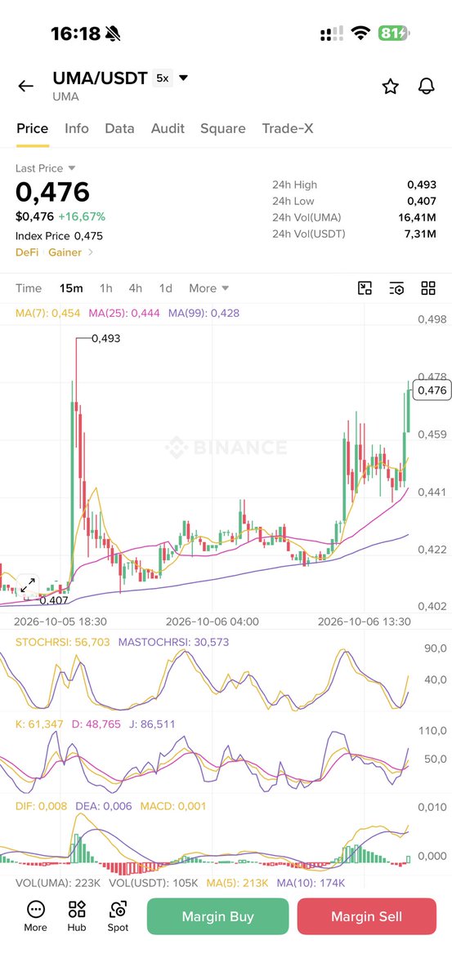Tap the Gainer tag link
Viewport: 452px width, 980px height.
[65, 252]
